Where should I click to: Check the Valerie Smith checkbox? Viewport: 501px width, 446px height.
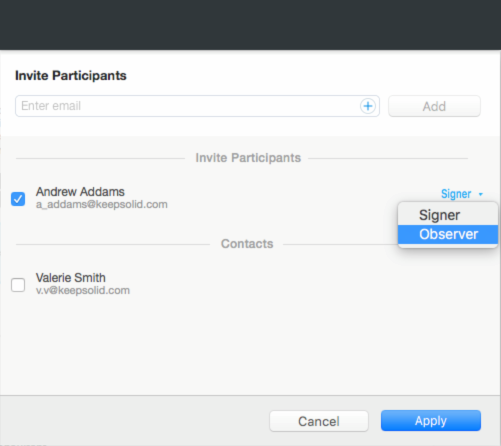[18, 285]
